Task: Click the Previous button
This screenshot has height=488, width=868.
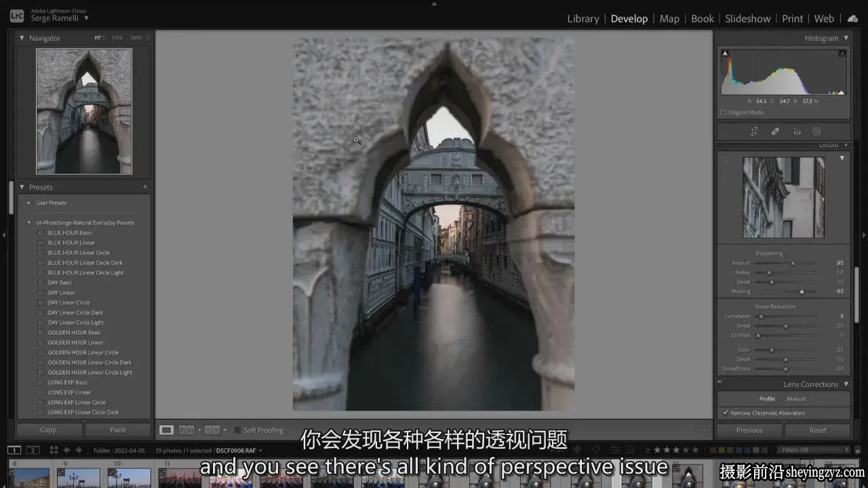Action: click(x=749, y=430)
